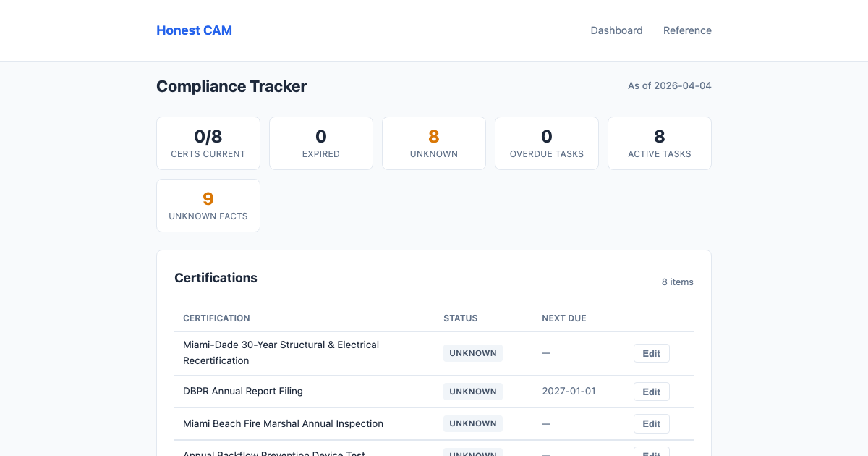Click the 2027-01-01 due date
The height and width of the screenshot is (456, 868).
coord(569,391)
